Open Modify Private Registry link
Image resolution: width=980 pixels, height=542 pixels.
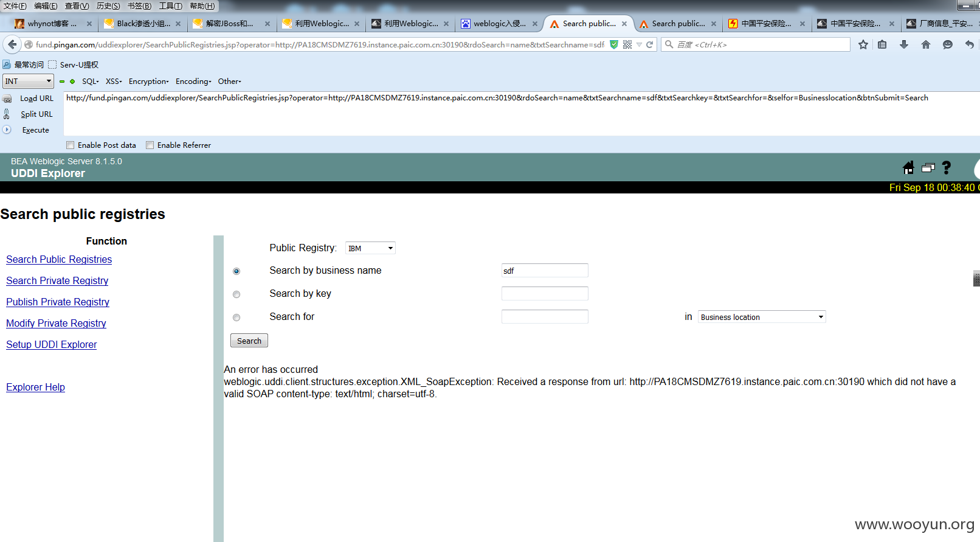click(x=56, y=323)
